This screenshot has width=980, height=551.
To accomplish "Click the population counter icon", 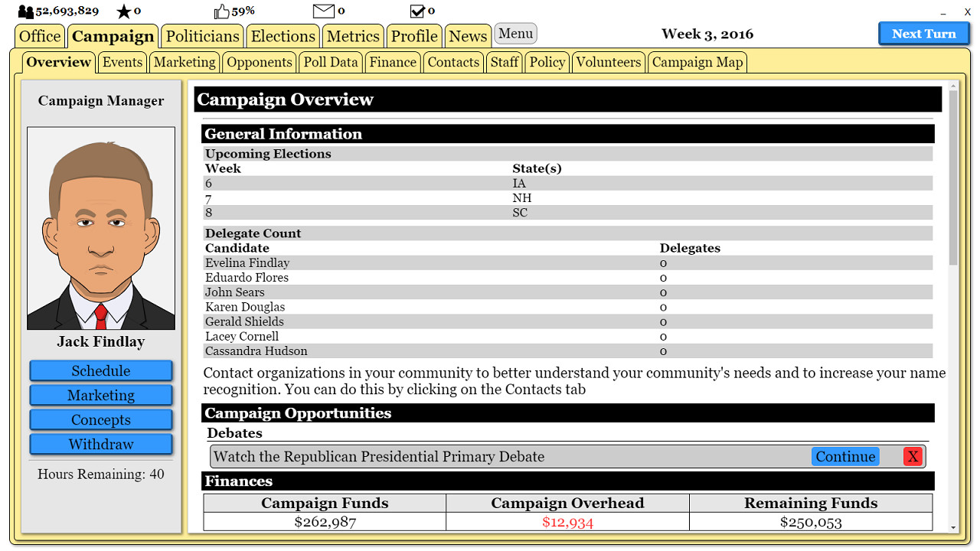I will pyautogui.click(x=26, y=11).
